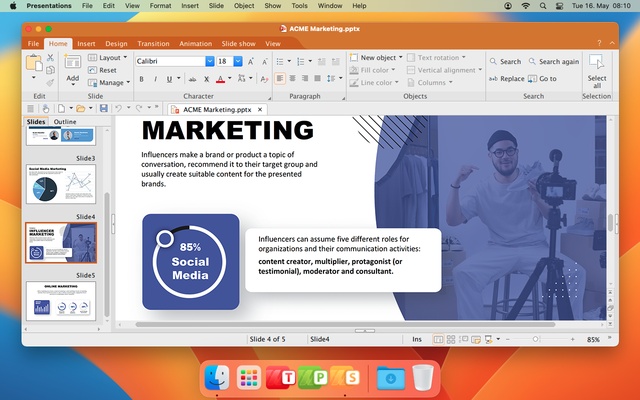
Task: Click the zoom out minus icon
Action: (508, 339)
